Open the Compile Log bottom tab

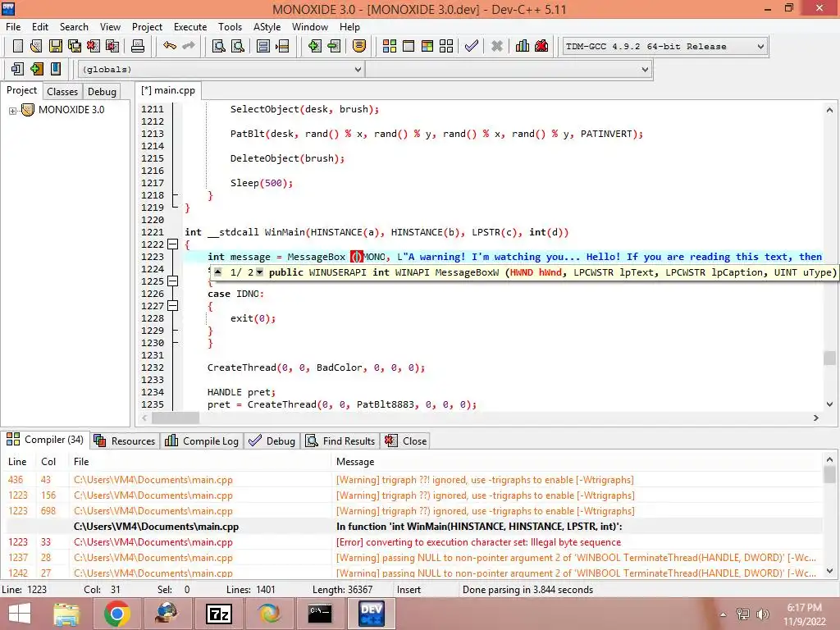click(x=202, y=441)
